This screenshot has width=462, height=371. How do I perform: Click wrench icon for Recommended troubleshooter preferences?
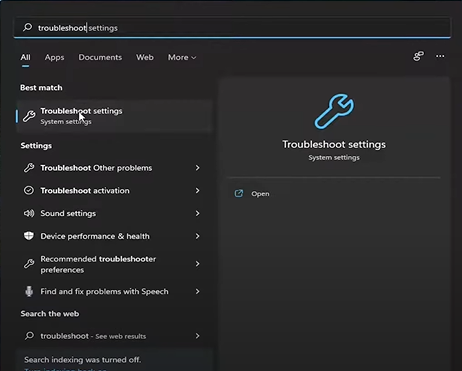pos(29,264)
